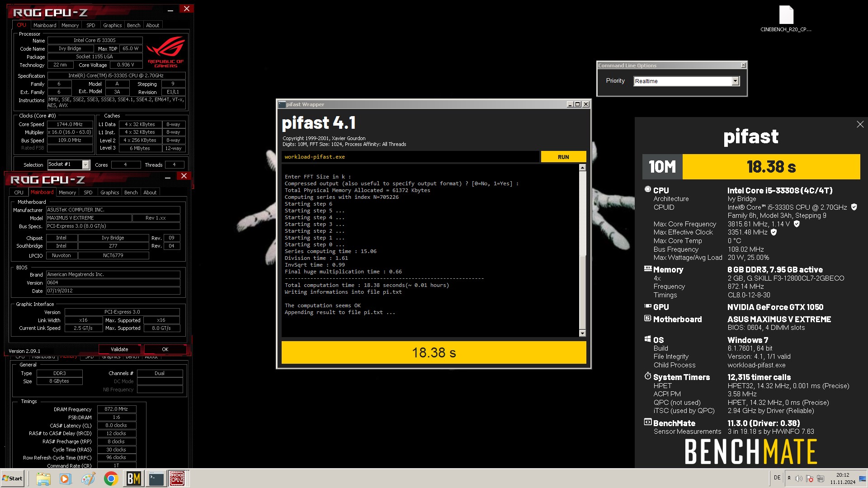Viewport: 868px width, 488px height.
Task: Click the Intel Core i5 3330S name field
Action: click(x=95, y=41)
